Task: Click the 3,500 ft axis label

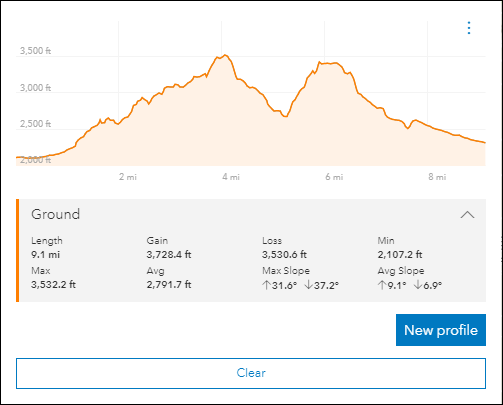Action: point(35,51)
